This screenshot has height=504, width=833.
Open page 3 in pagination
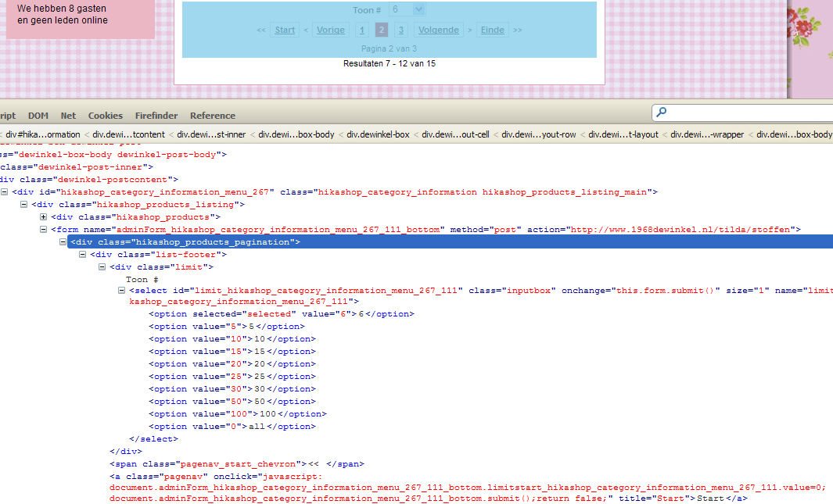click(401, 30)
